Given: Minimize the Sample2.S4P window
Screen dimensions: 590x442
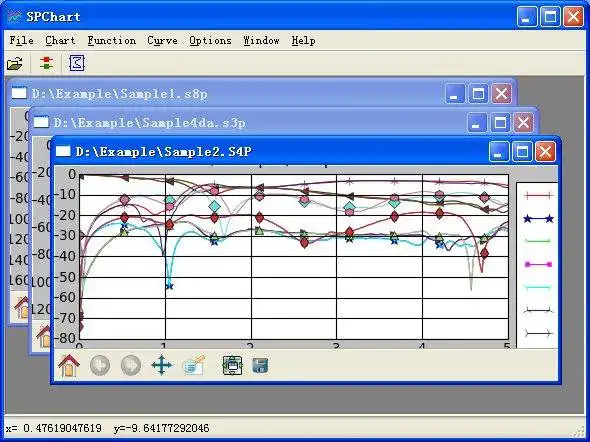Looking at the screenshot, I should [x=499, y=151].
